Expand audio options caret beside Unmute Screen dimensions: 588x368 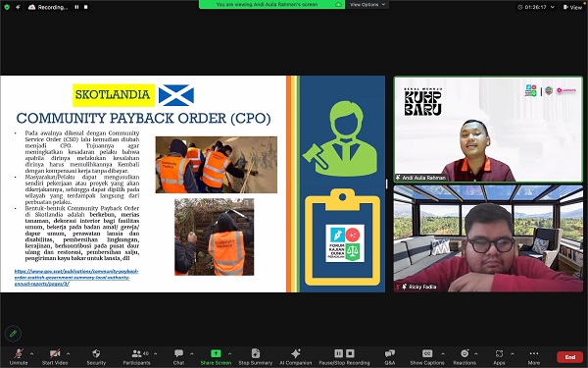[31, 353]
